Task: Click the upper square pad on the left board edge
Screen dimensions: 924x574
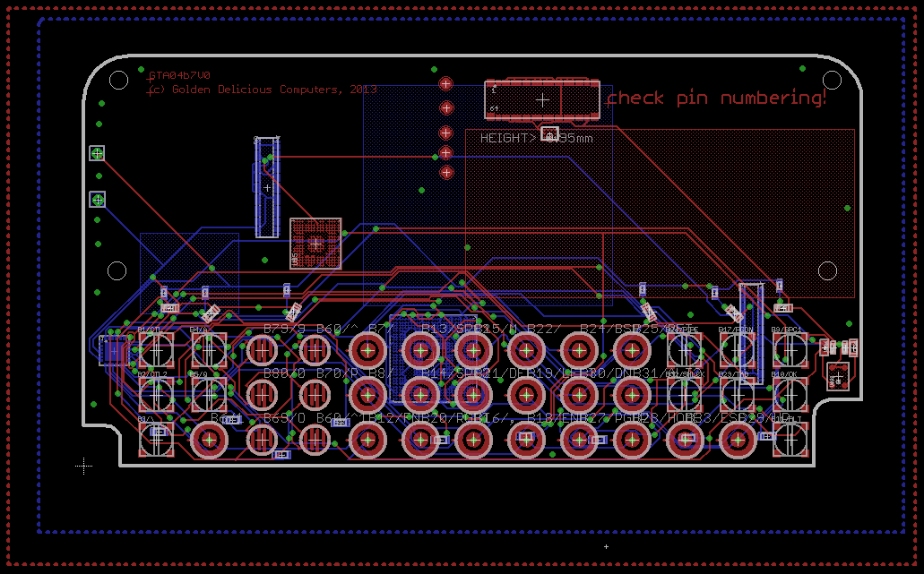Action: tap(98, 153)
